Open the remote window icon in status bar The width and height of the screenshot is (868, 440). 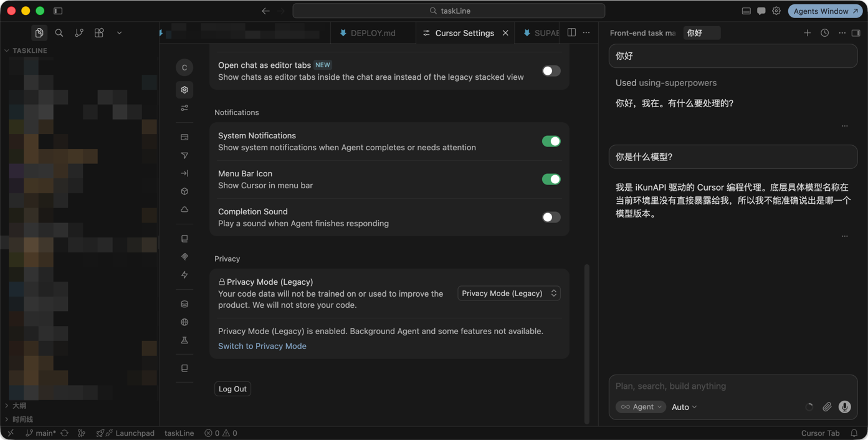click(11, 433)
